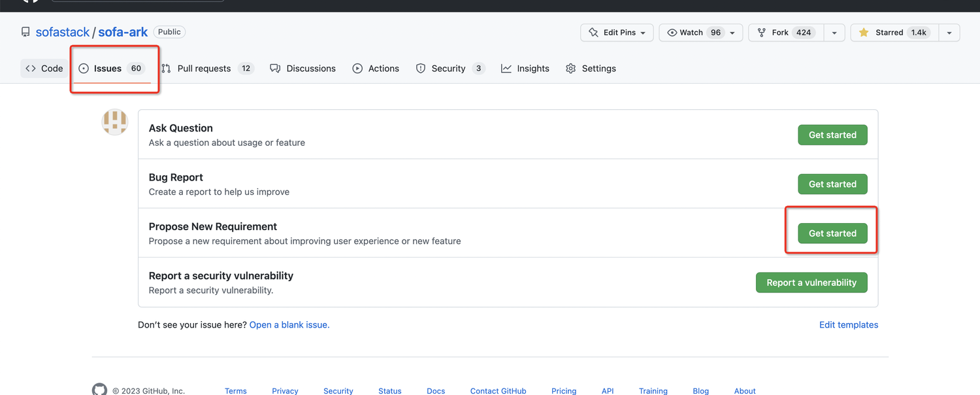Open the Security tab

pyautogui.click(x=450, y=68)
